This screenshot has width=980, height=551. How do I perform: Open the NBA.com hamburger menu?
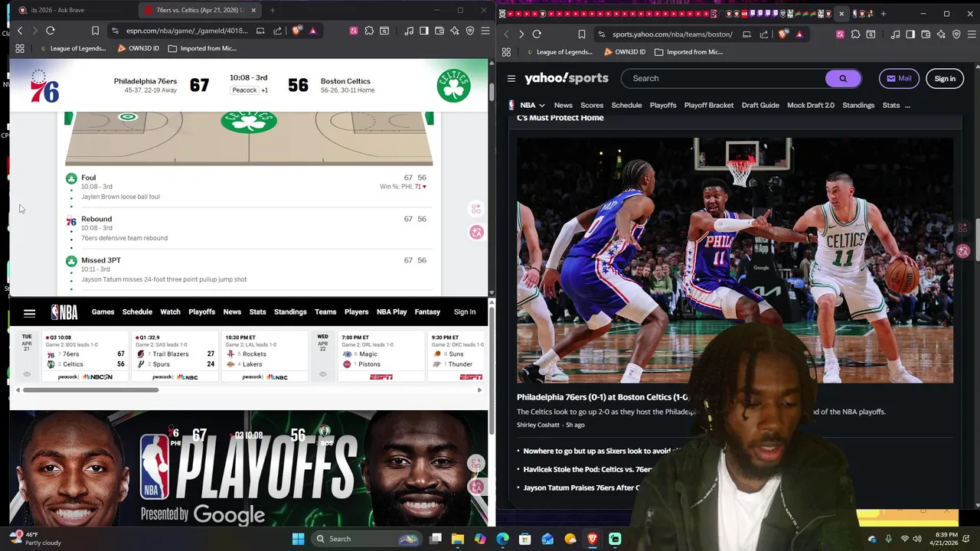[x=29, y=312]
